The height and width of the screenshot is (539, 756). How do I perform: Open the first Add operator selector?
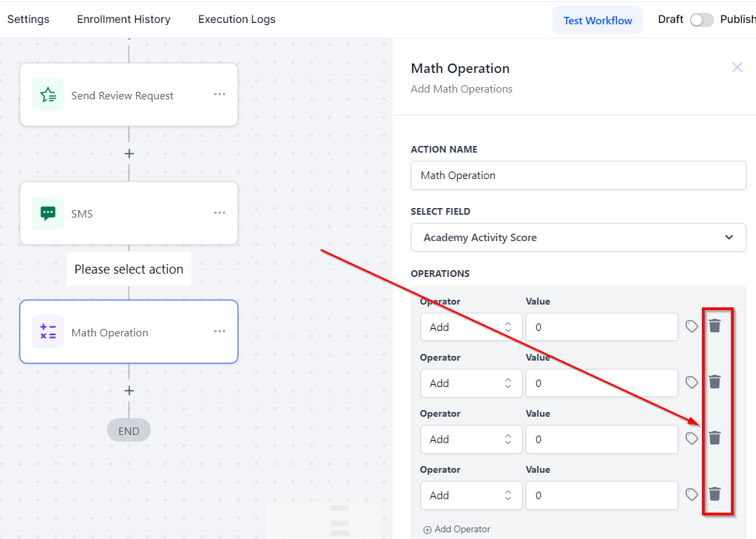(x=471, y=327)
